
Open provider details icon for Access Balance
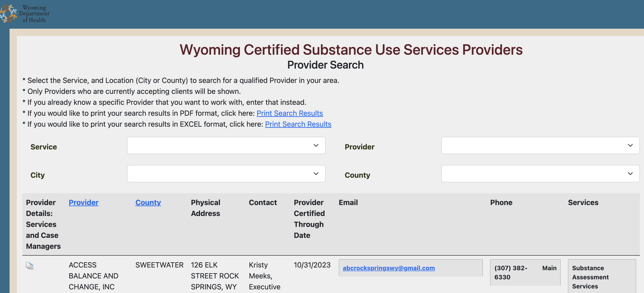(30, 266)
